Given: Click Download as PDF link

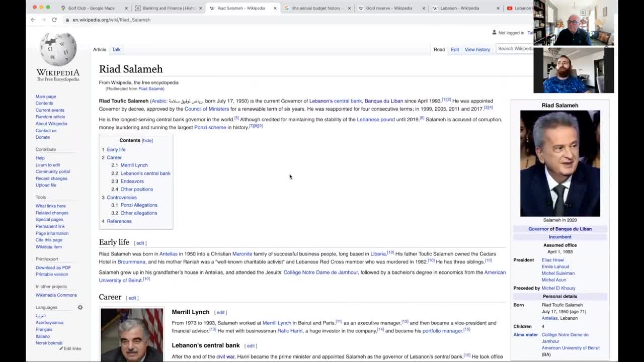Looking at the screenshot, I should (53, 267).
